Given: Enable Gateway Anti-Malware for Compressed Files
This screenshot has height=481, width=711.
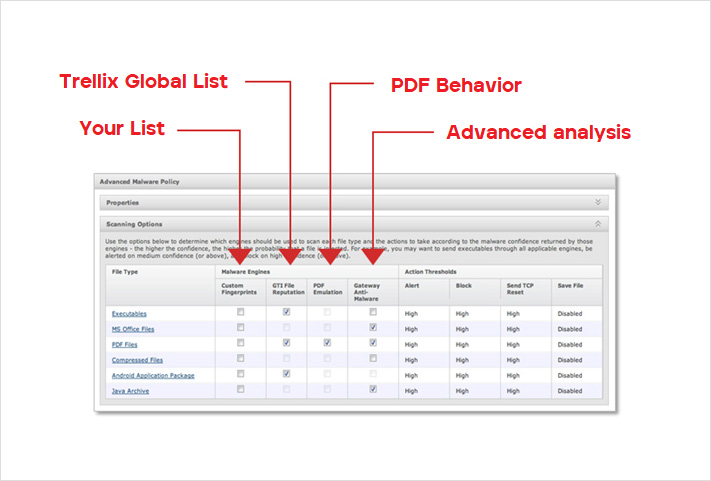Looking at the screenshot, I should tap(373, 358).
